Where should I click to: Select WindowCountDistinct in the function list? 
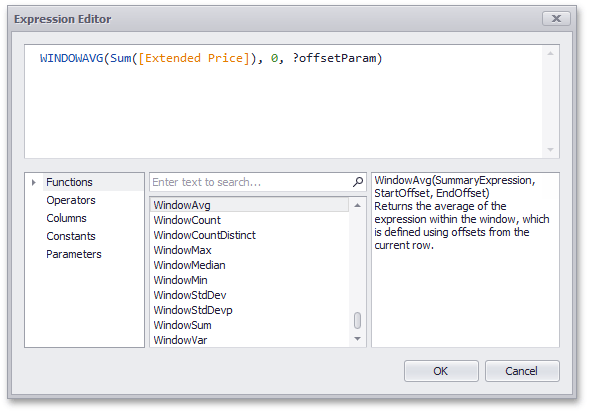250,235
